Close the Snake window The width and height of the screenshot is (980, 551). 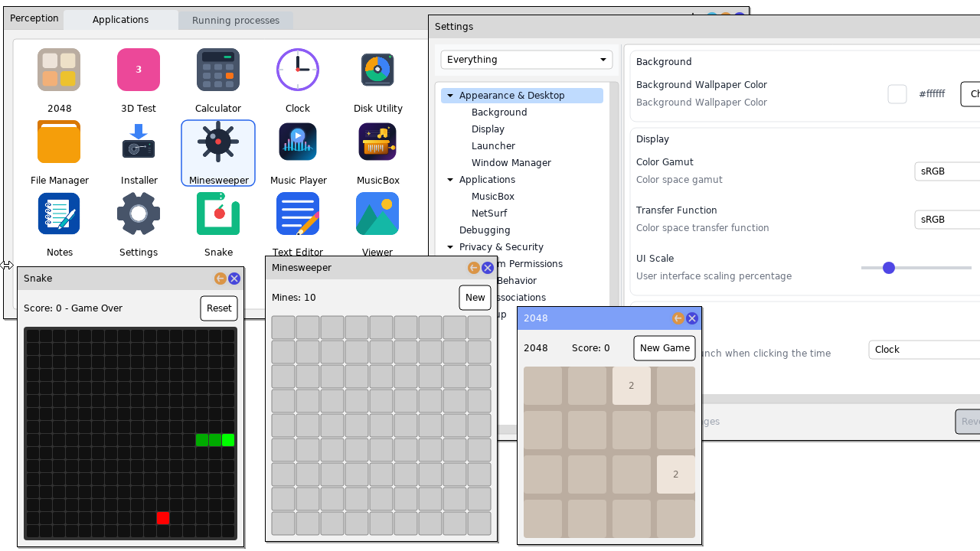click(234, 279)
